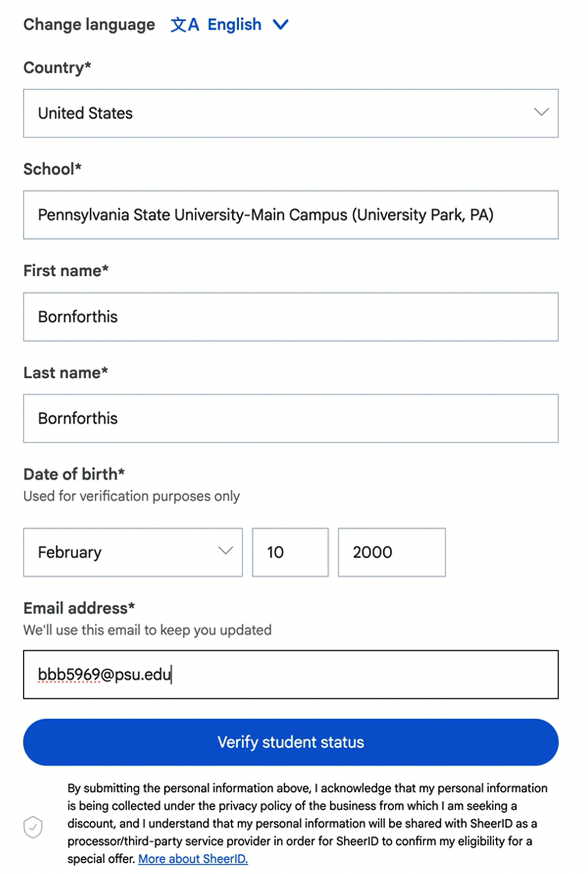Screen dimensions: 588x874
Task: Select the birth day field showing 10
Action: pos(290,552)
